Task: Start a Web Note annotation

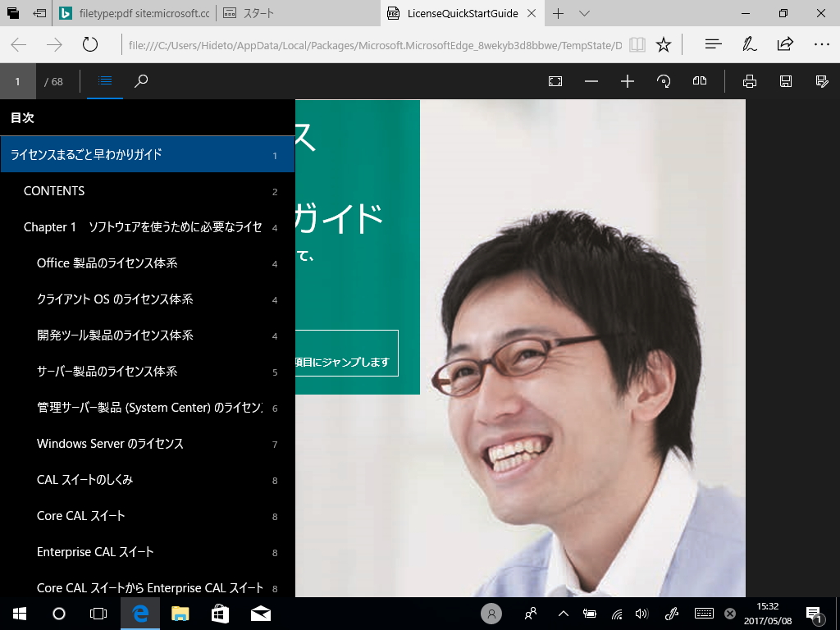Action: [749, 44]
